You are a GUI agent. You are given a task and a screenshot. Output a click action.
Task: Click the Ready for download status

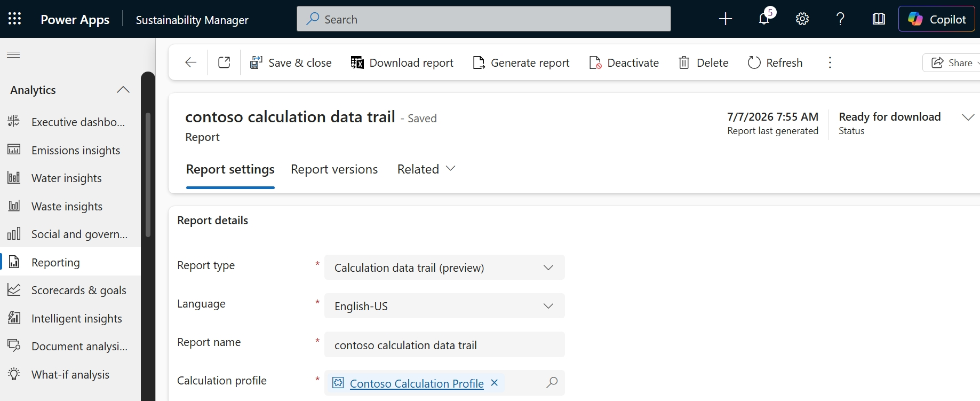pyautogui.click(x=889, y=116)
